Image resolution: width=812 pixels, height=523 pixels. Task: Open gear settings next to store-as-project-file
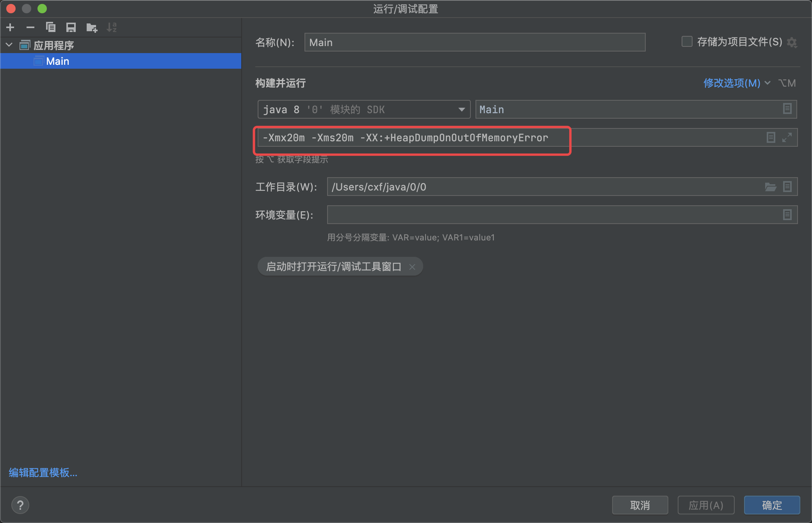(x=792, y=42)
